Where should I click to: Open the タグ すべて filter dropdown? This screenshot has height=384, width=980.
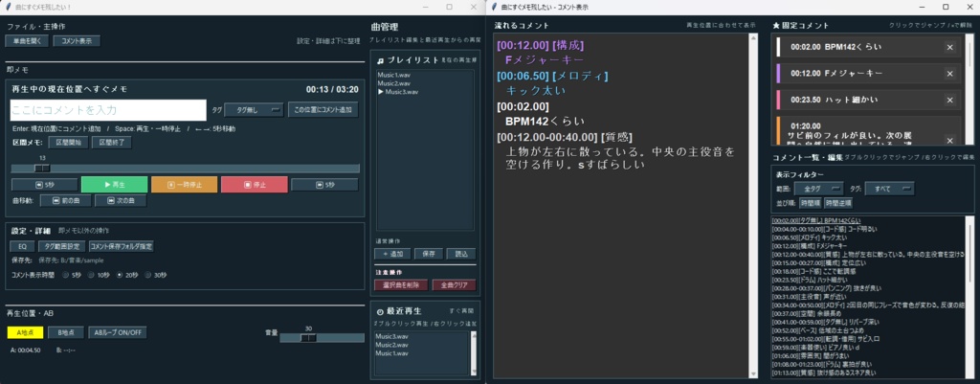pos(889,189)
